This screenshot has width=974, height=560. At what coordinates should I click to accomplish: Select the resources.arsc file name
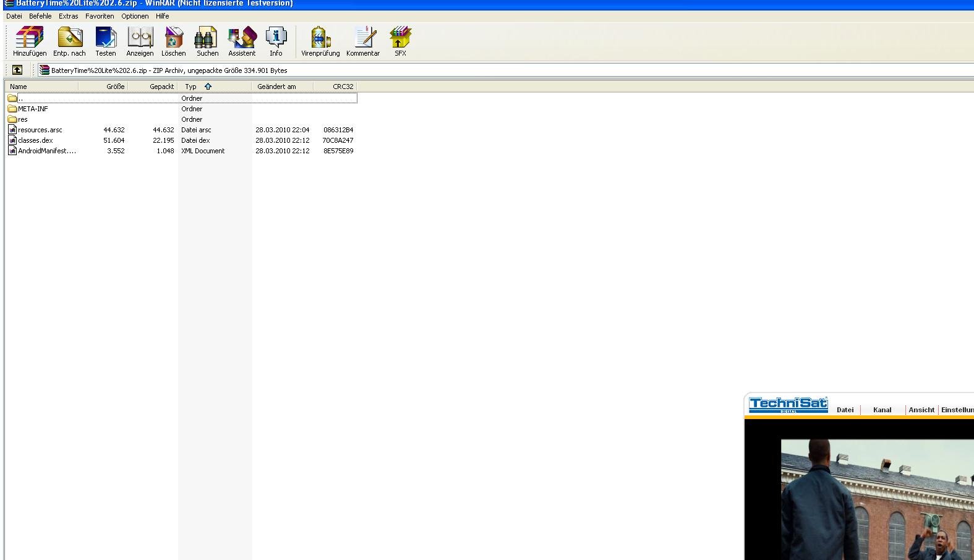[40, 130]
